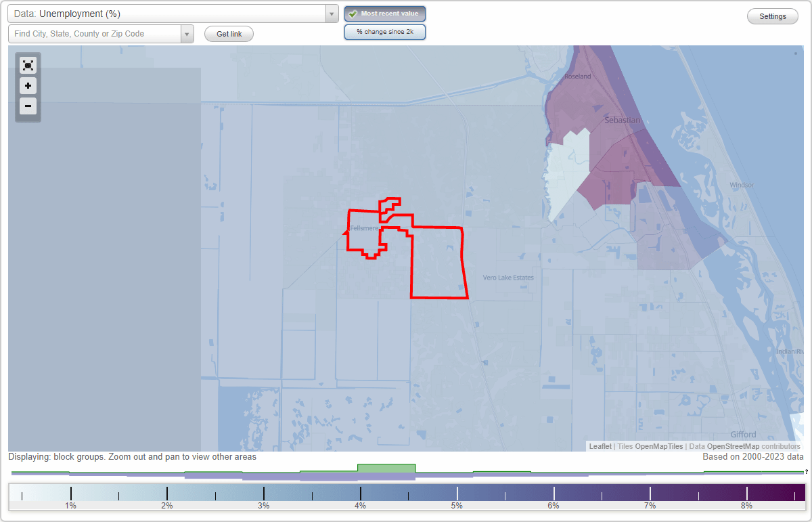The height and width of the screenshot is (522, 812).
Task: Reset map view with the full-extent icon
Action: (28, 65)
